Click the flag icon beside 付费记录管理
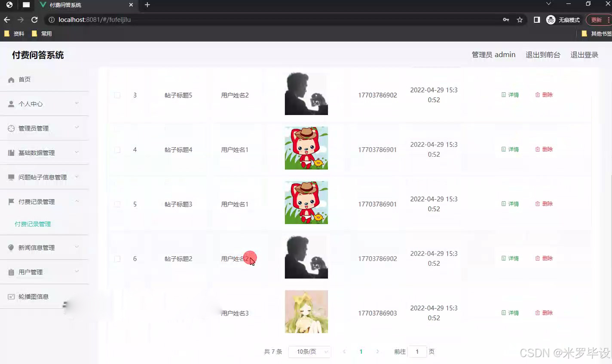 [x=11, y=201]
